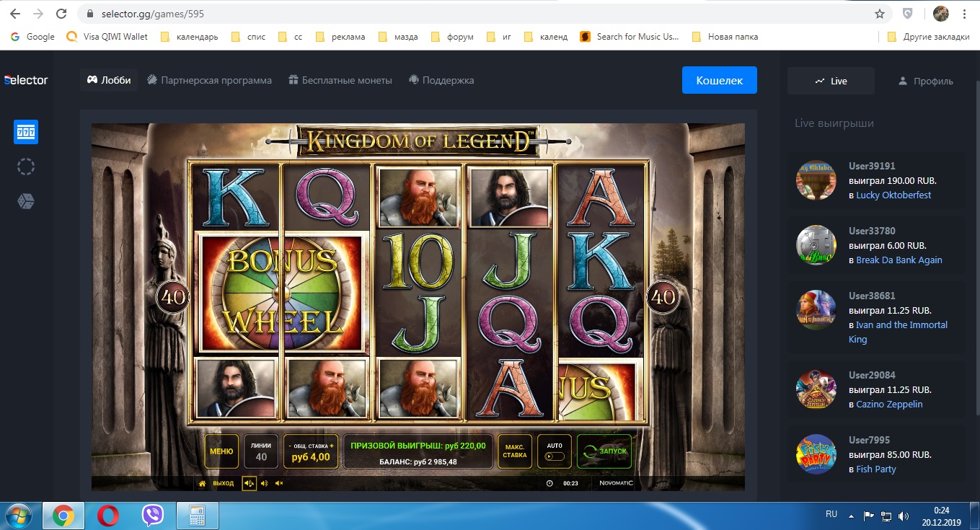Spin the reels with ЗАПУСК
980x530 pixels.
tap(604, 451)
